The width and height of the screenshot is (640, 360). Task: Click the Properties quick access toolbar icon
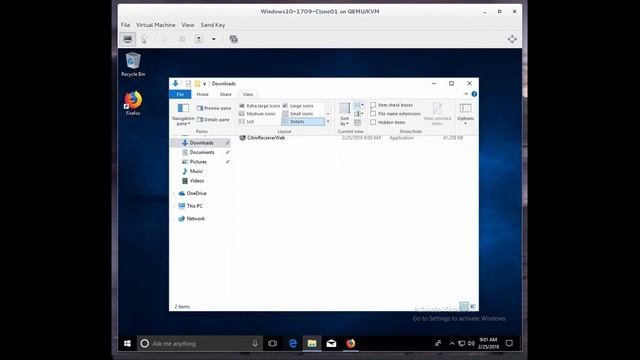click(x=188, y=83)
